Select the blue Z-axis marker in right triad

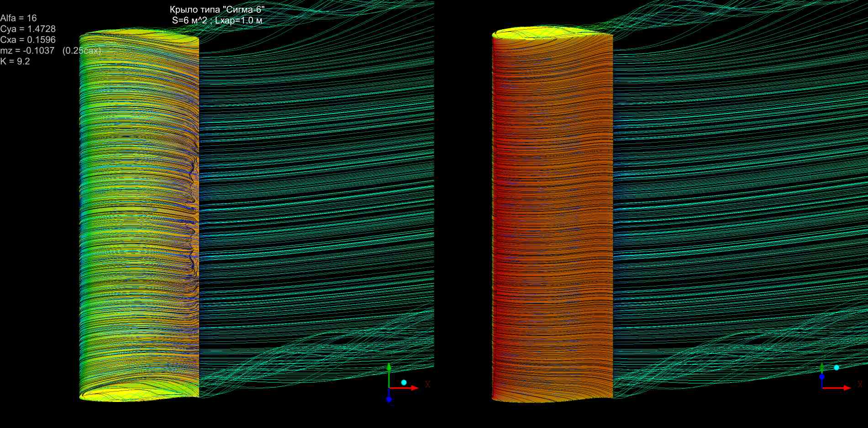[822, 377]
